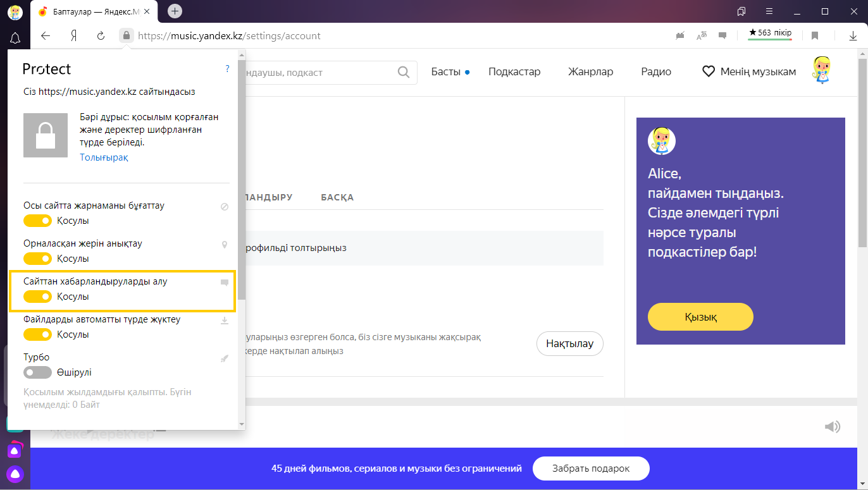This screenshot has height=490, width=868.
Task: Click the bookmarks panel icon in title bar
Action: pyautogui.click(x=741, y=11)
